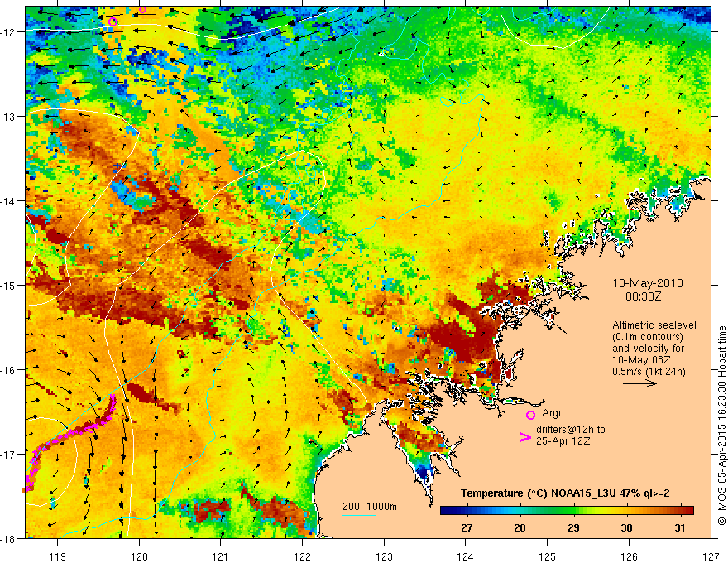Click the colorbar value 31

click(680, 527)
